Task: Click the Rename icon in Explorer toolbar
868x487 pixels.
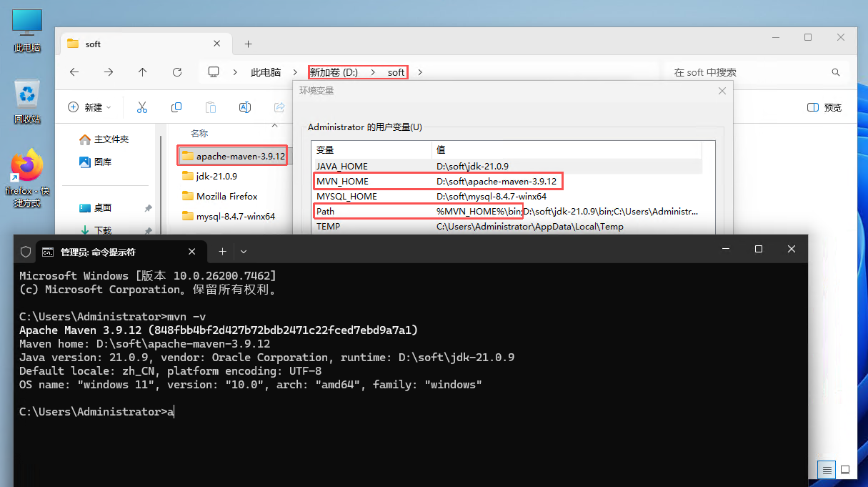Action: [x=245, y=107]
